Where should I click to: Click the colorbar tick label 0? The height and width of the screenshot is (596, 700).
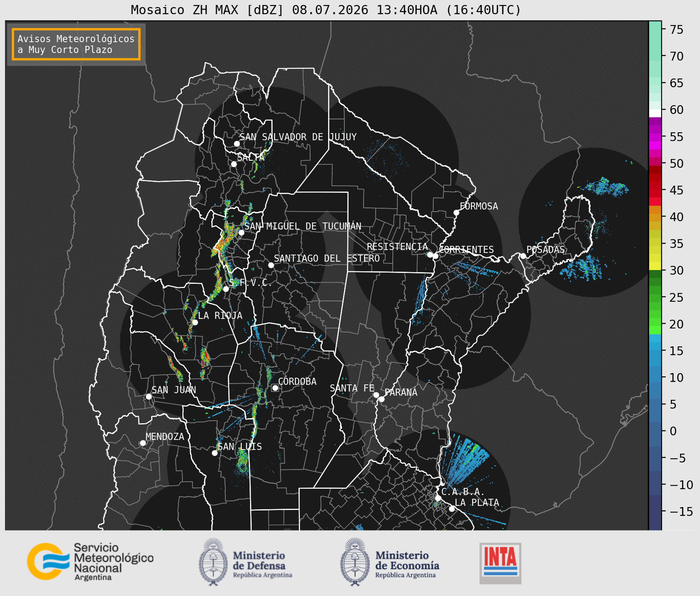[x=673, y=431]
